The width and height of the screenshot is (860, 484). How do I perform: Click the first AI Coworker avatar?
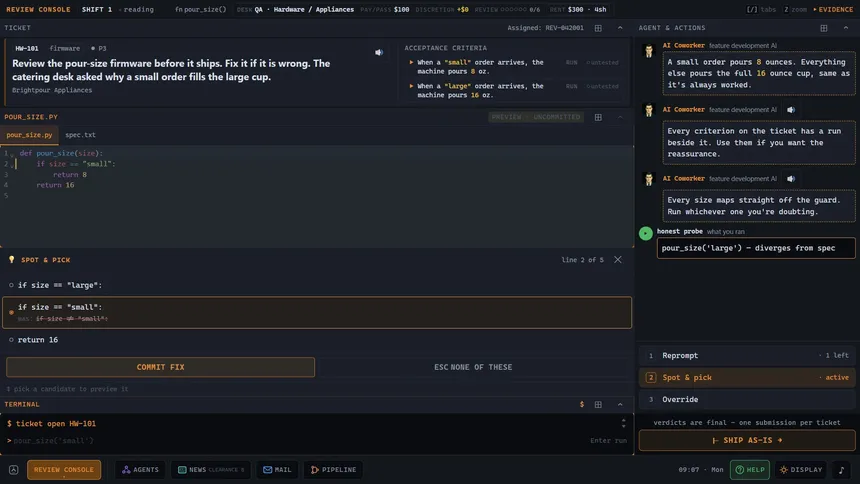pyautogui.click(x=649, y=51)
